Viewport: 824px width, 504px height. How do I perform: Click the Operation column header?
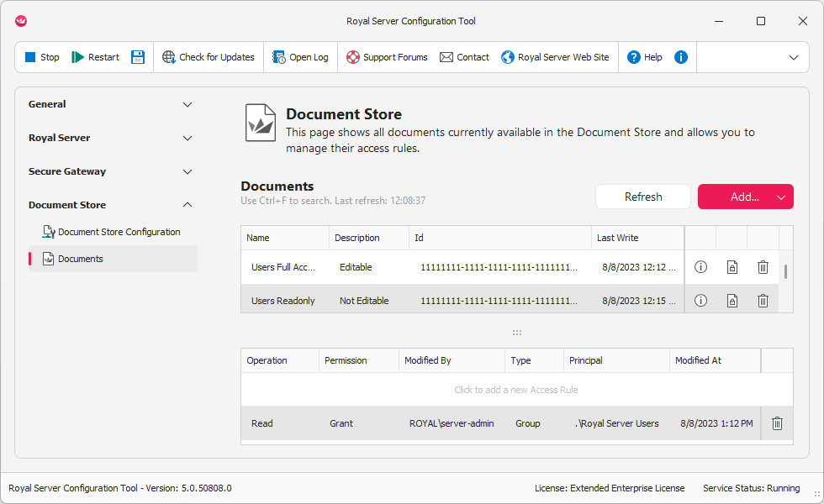pyautogui.click(x=280, y=360)
